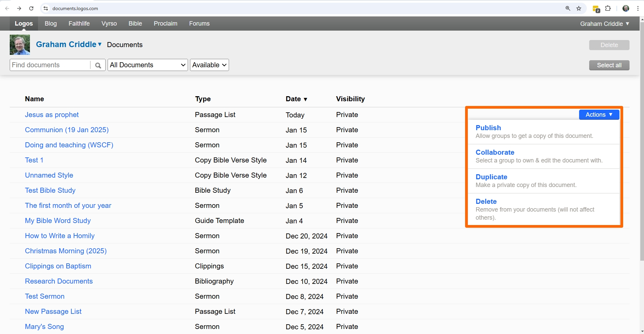
Task: Open The first month of your year
Action: (68, 206)
